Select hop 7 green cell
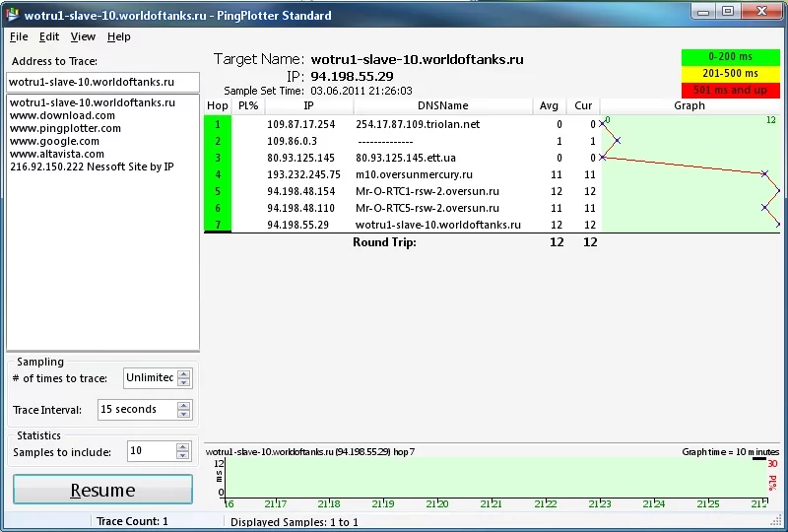The image size is (788, 532). point(218,225)
